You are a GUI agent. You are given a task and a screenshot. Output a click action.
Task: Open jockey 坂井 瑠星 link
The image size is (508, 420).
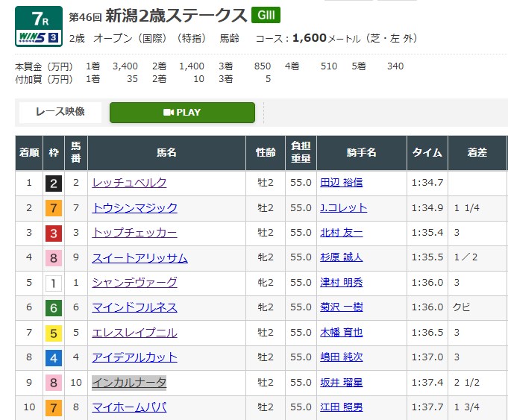[x=342, y=383]
